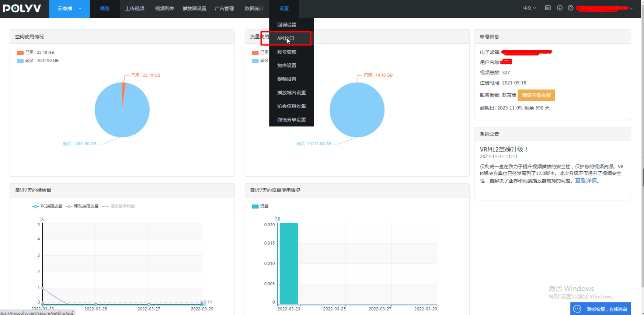Open the help question mark icon
The image size is (644, 315).
point(571,8)
